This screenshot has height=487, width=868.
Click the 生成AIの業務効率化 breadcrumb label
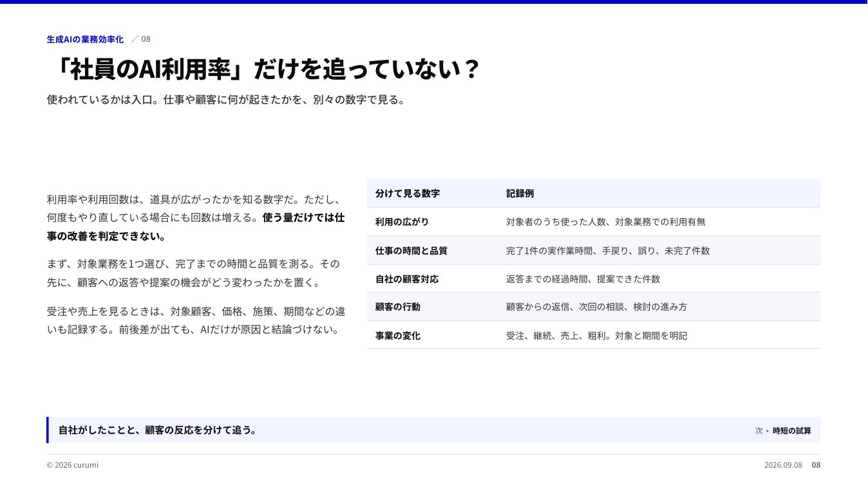pyautogui.click(x=85, y=39)
